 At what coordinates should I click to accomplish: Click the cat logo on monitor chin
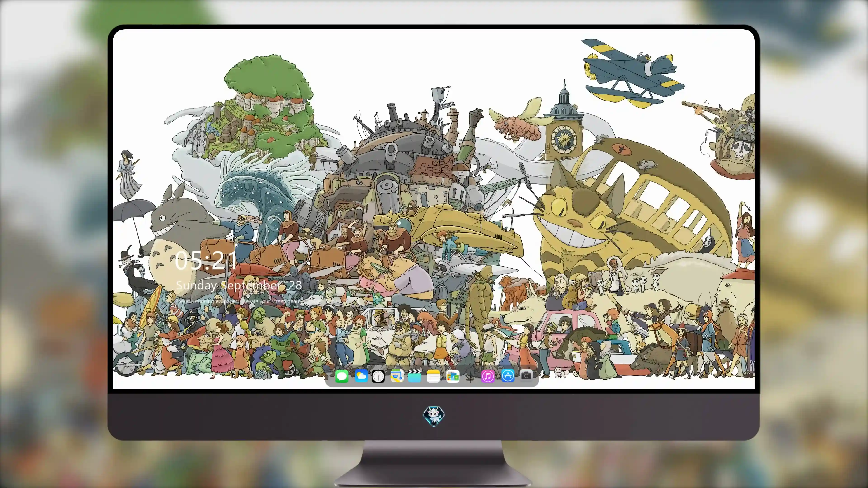434,416
